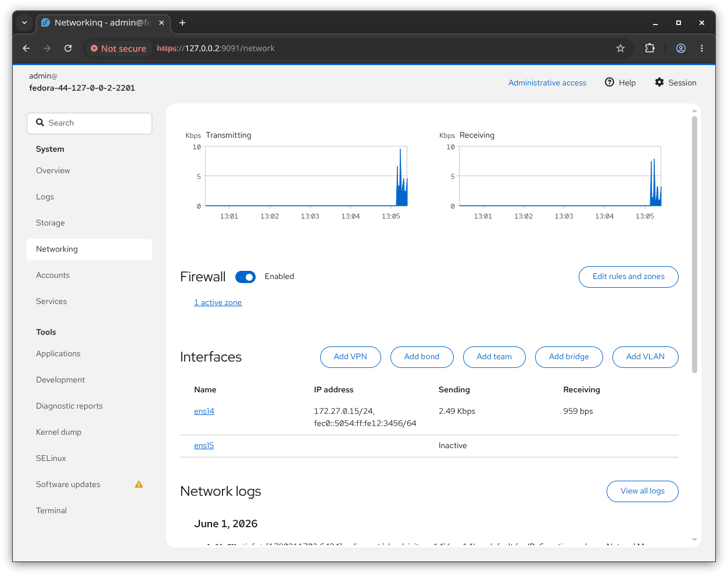The width and height of the screenshot is (728, 576).
Task: Open a new browser tab
Action: click(x=182, y=23)
